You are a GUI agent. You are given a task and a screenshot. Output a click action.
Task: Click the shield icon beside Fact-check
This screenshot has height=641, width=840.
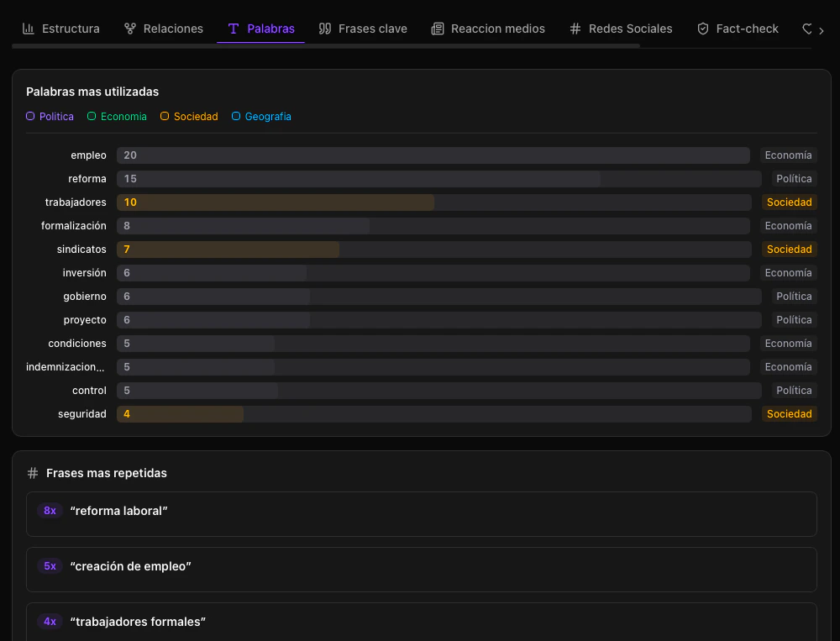703,29
